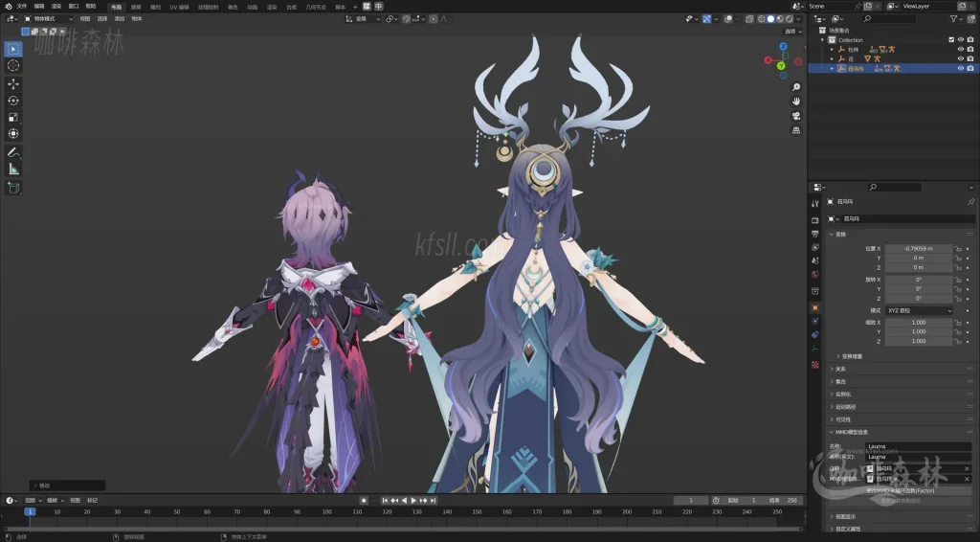This screenshot has height=542, width=980.
Task: Select the box select tool
Action: (x=13, y=49)
